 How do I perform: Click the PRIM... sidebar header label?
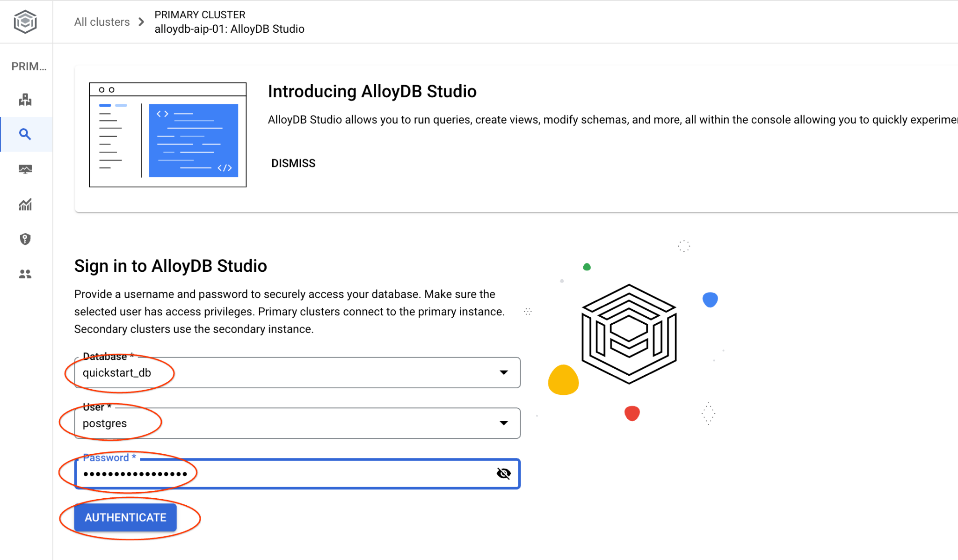click(29, 66)
